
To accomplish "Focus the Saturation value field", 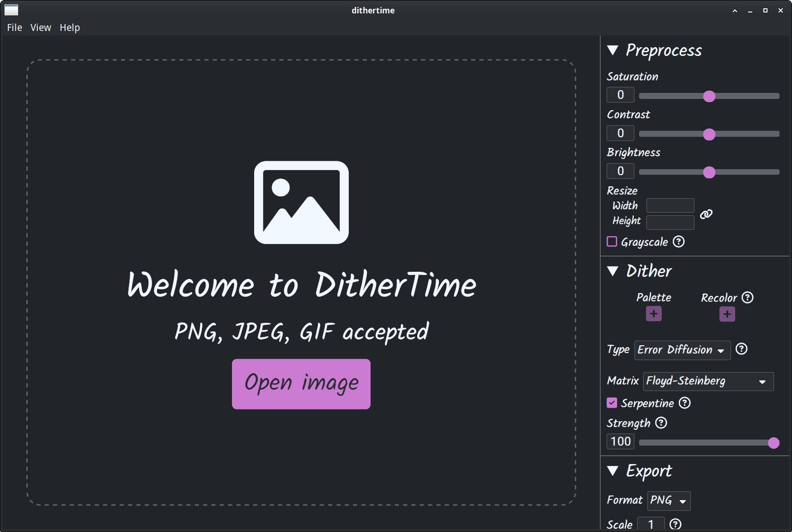I will click(621, 95).
